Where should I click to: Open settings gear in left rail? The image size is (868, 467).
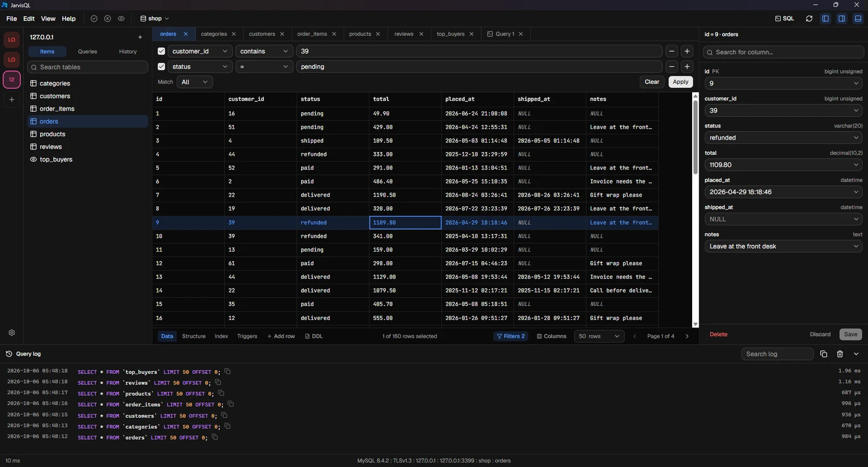point(12,333)
